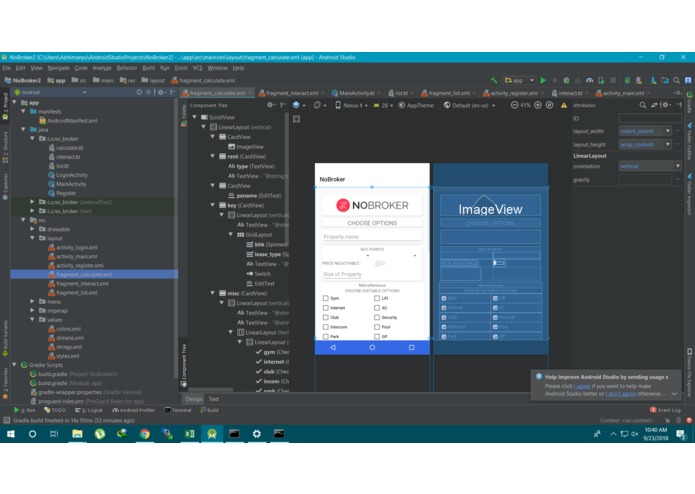Check the Internet checkbox in the preview
This screenshot has height=494, width=695.
coord(326,307)
